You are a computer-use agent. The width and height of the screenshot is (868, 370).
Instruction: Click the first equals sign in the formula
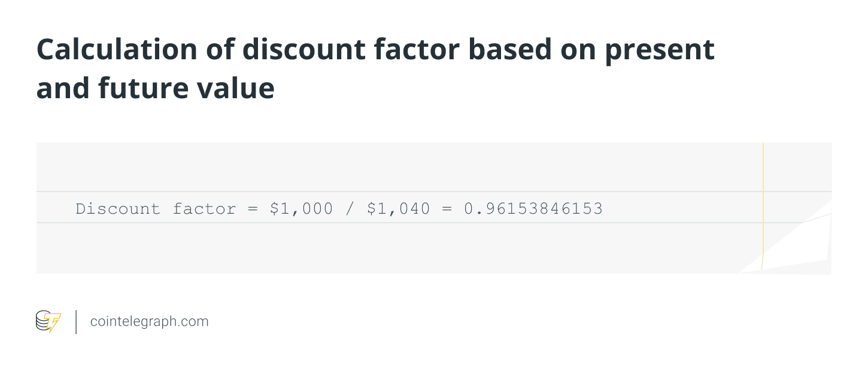tap(253, 209)
